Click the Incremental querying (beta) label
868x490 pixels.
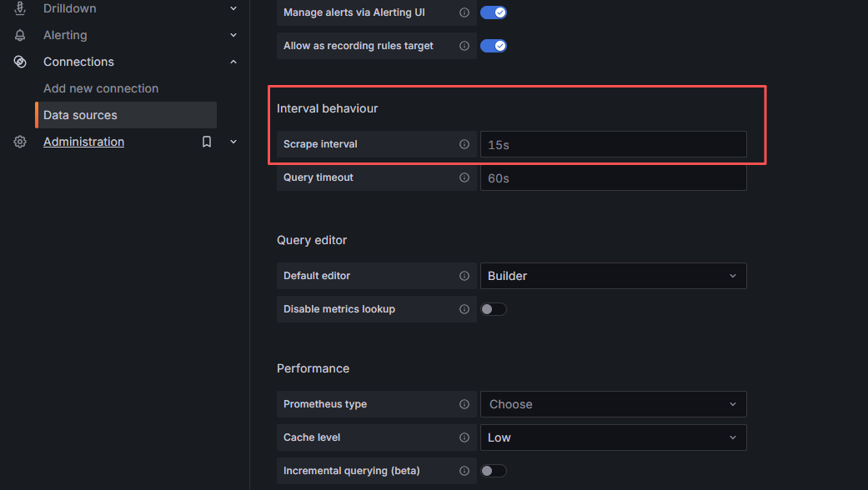pos(352,471)
